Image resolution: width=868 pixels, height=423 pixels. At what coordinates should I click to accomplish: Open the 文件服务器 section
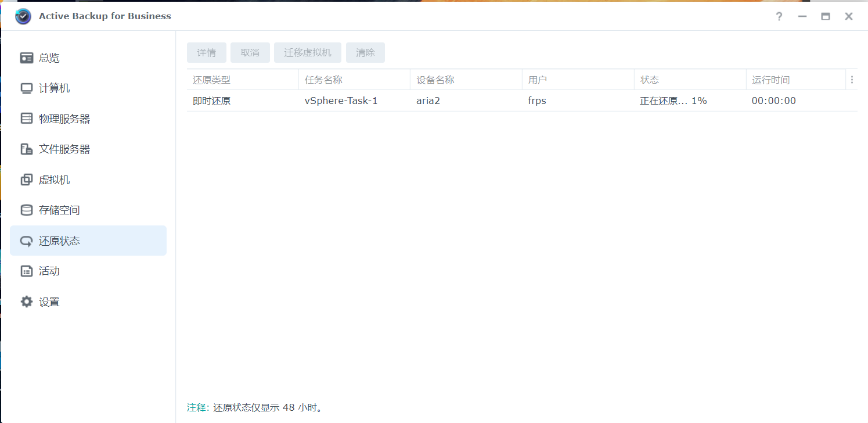tap(88, 149)
